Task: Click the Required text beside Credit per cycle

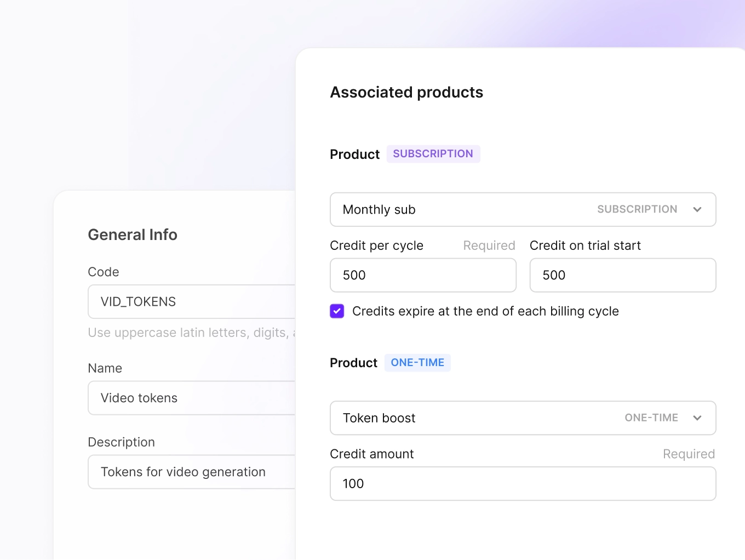Action: pyautogui.click(x=489, y=245)
